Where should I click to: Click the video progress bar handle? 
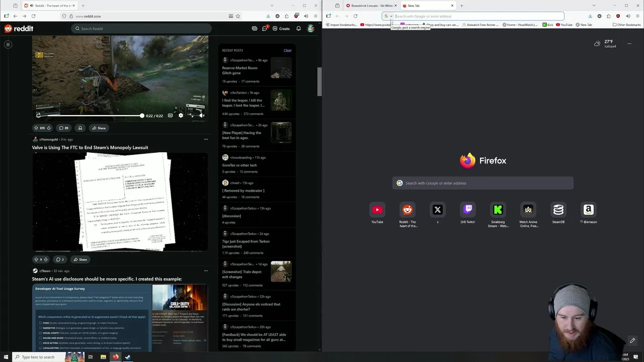pyautogui.click(x=142, y=116)
